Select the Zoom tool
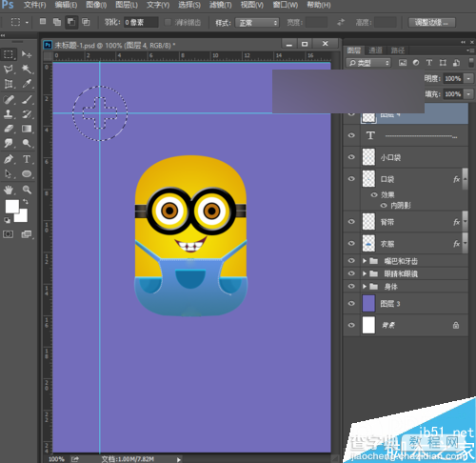This screenshot has height=463, width=476. click(x=27, y=190)
